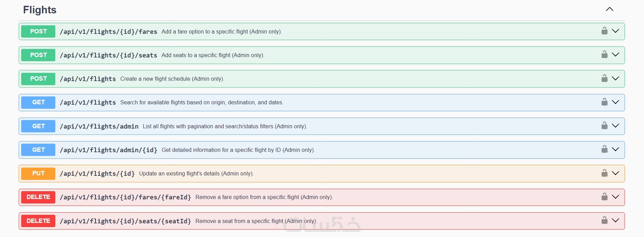Open the /api/v1/flights/admin/{id} path link
Image resolution: width=644 pixels, height=237 pixels.
(108, 150)
